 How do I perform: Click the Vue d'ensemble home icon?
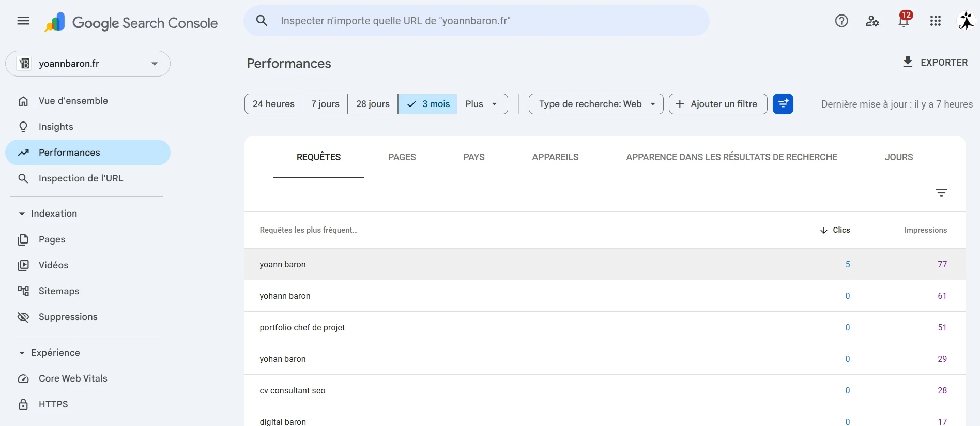click(23, 101)
